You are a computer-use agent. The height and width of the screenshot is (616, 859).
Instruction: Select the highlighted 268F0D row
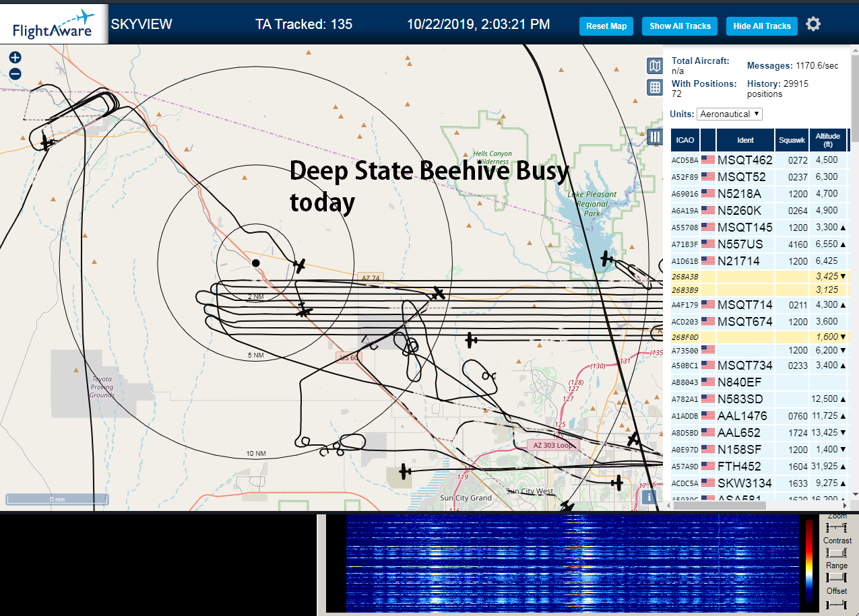[759, 337]
